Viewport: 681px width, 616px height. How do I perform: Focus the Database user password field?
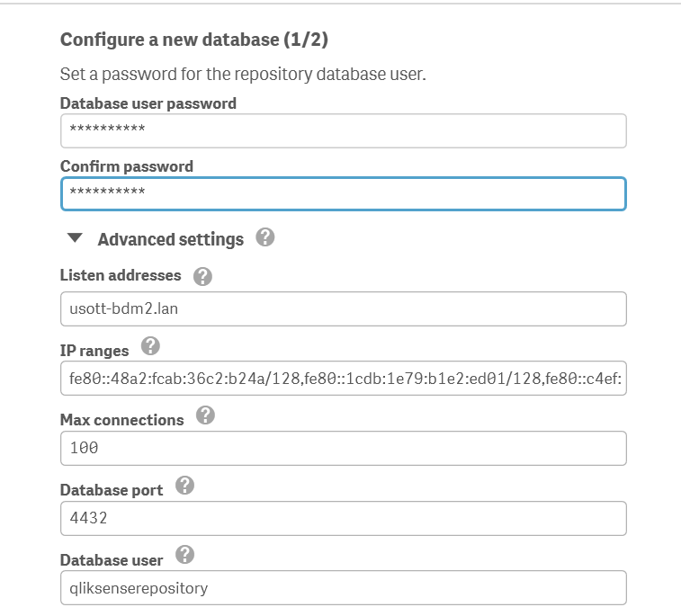343,130
